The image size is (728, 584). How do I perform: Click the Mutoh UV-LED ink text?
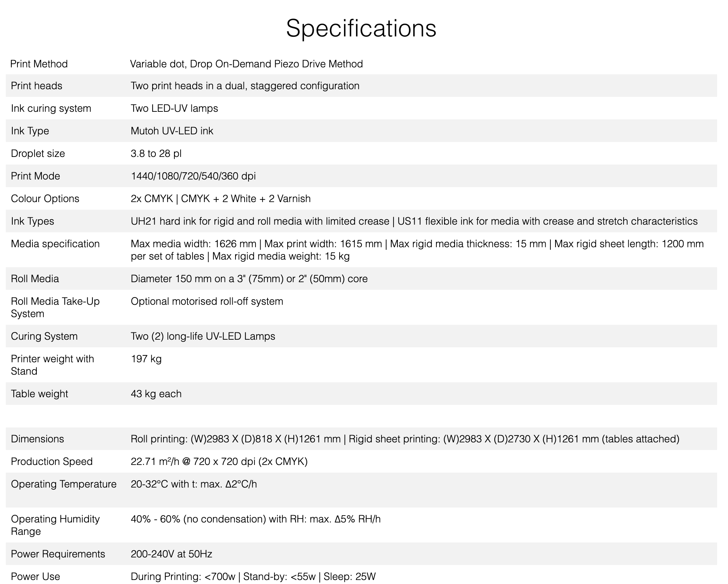172,131
